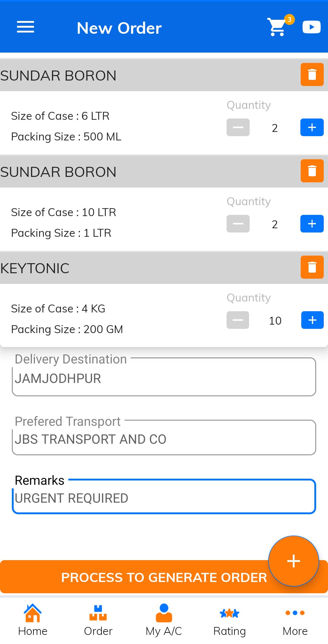Remove the Keytonic item with trash icon
328x644 pixels.
pos(312,267)
